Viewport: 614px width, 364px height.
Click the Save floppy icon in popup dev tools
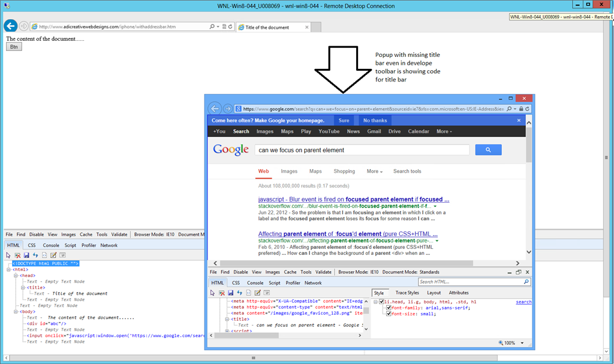pos(230,293)
